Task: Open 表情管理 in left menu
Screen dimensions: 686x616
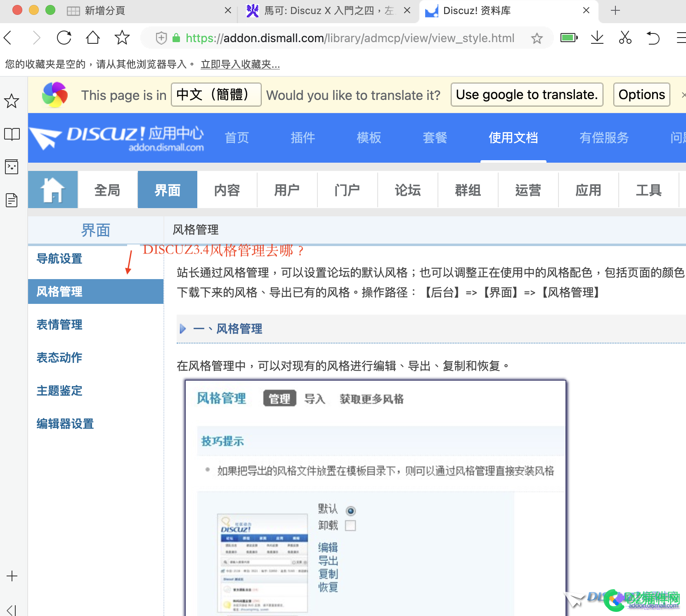Action: 59,325
